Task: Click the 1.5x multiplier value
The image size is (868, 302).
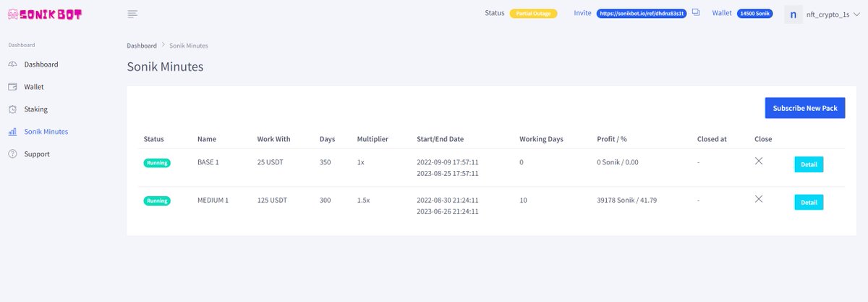Action: coord(363,200)
